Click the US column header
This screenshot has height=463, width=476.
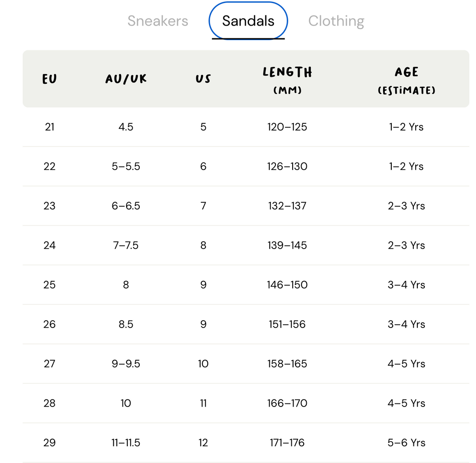pyautogui.click(x=203, y=79)
